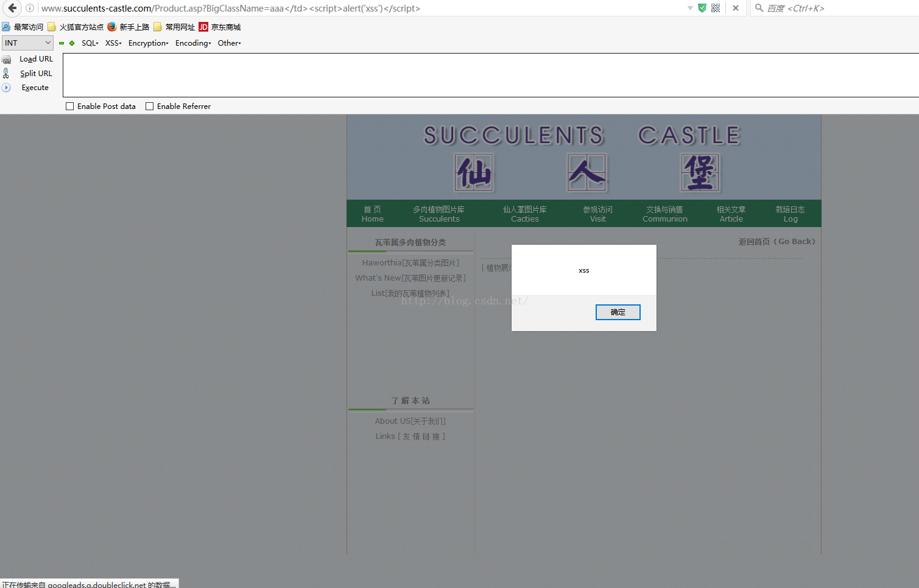The height and width of the screenshot is (588, 919).
Task: Click the Split URL label
Action: (36, 74)
